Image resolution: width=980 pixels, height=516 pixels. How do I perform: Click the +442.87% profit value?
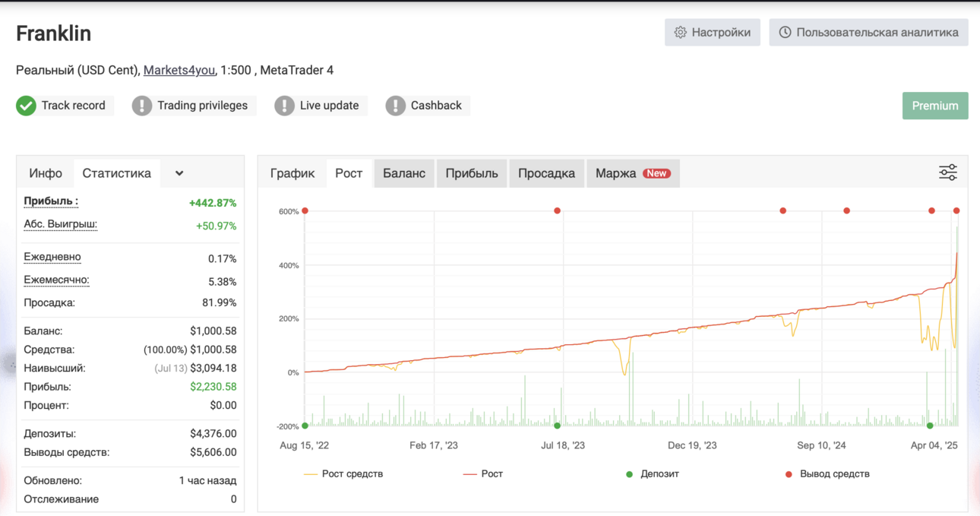click(213, 203)
